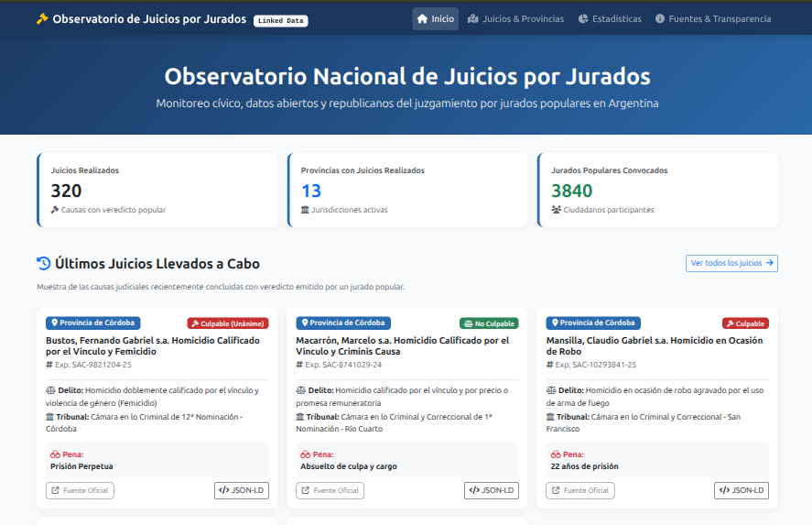812x525 pixels.
Task: Open Fuente Oficial on the Macarrón card
Action: [x=330, y=490]
